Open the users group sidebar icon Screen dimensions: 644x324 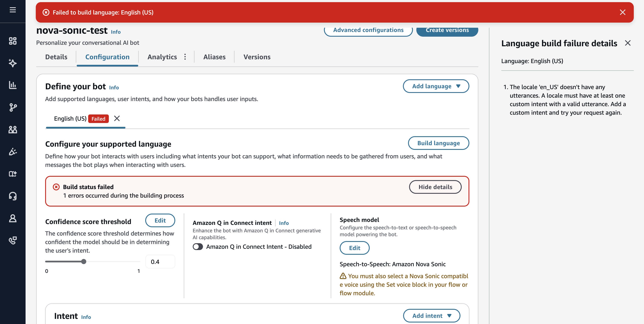point(13,129)
